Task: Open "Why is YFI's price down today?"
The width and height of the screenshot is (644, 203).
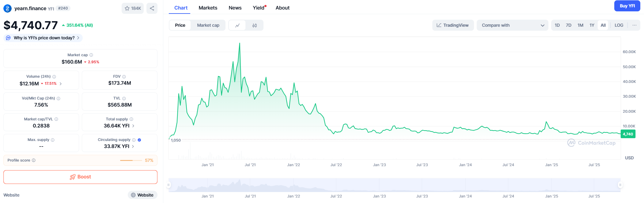Action: click(x=44, y=38)
